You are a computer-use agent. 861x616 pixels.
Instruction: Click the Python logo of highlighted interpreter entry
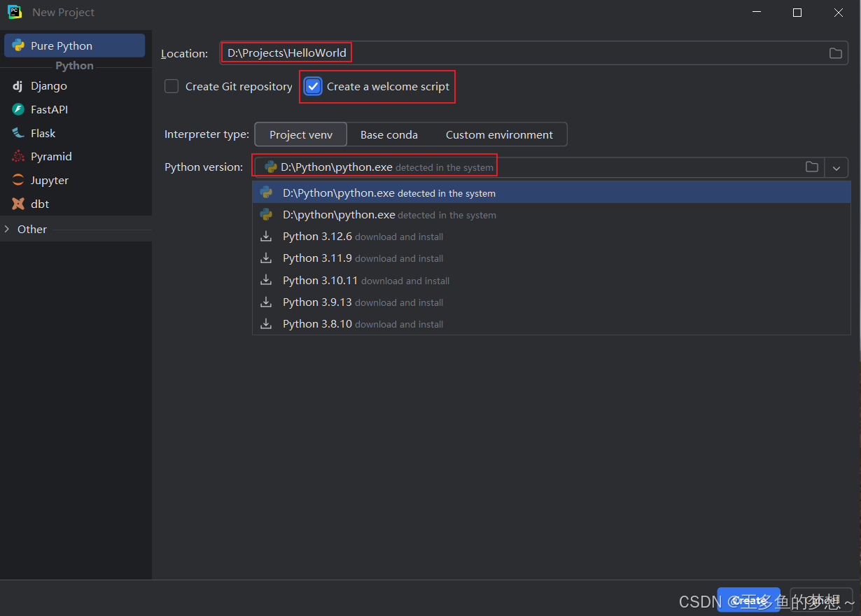coord(266,192)
